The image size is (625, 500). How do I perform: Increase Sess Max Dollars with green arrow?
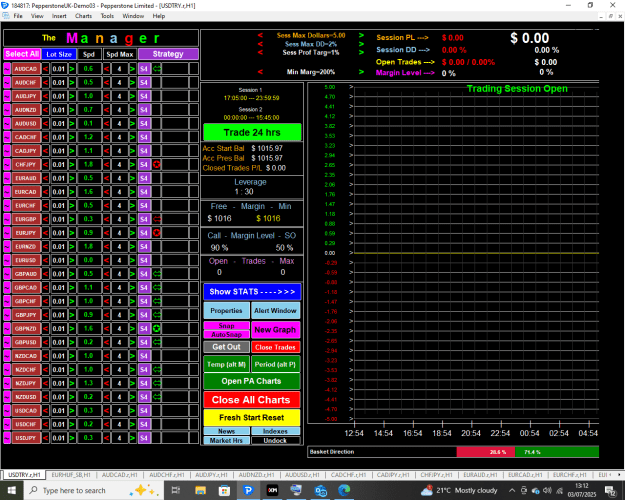coord(361,35)
